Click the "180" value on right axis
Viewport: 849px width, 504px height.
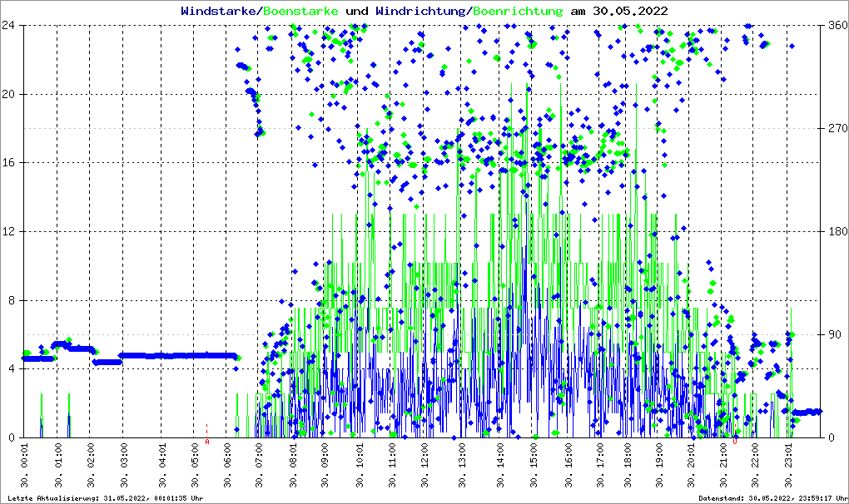[x=836, y=231]
